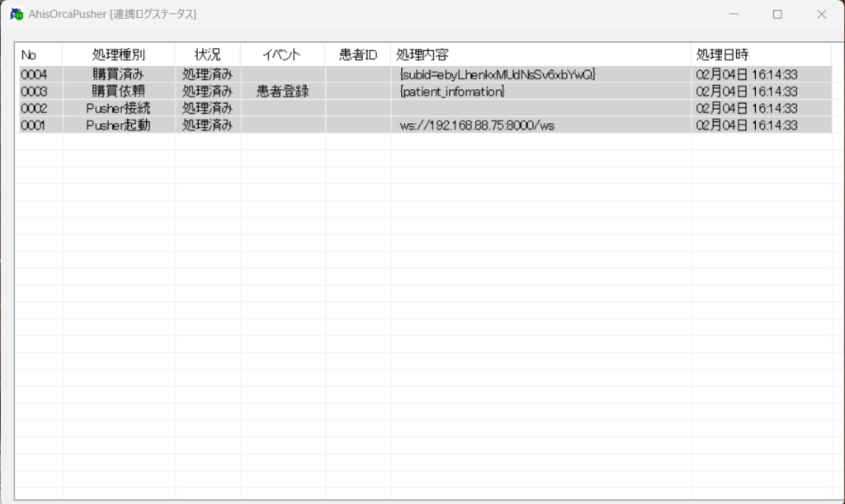Click the AhisOrcaPusher app icon in title bar
Image resolution: width=845 pixels, height=504 pixels.
[17, 14]
